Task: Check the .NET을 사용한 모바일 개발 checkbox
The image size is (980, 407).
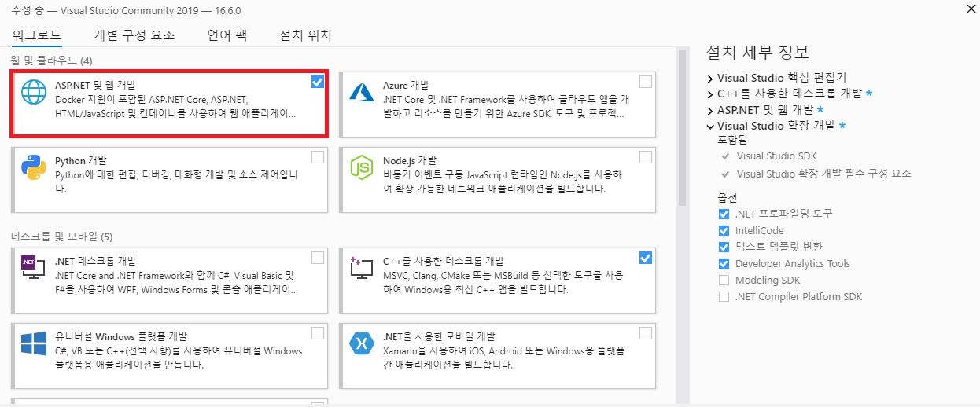Action: pyautogui.click(x=646, y=333)
